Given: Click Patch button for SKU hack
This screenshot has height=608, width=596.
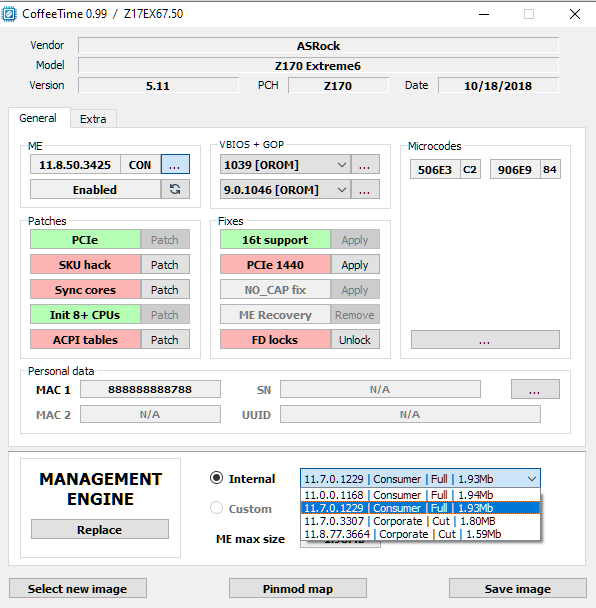Looking at the screenshot, I should click(165, 264).
